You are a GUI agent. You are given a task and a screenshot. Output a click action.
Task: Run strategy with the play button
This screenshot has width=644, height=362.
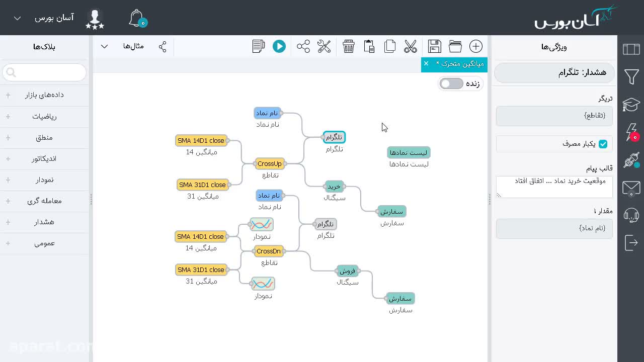pyautogui.click(x=279, y=46)
